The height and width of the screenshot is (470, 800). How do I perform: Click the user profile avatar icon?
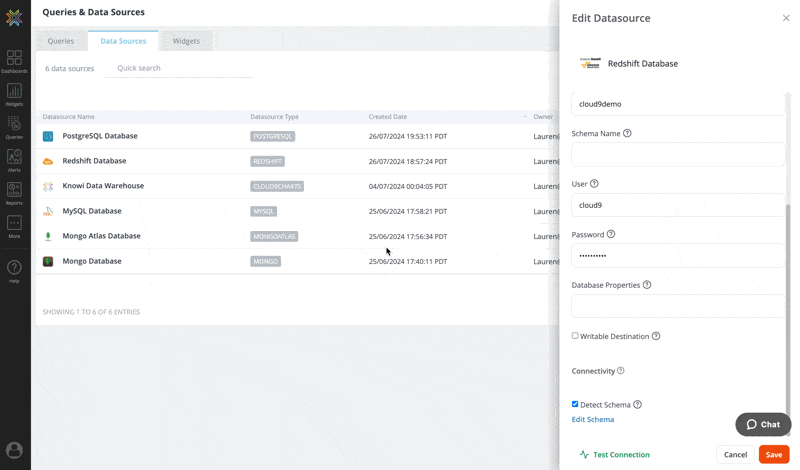pos(14,451)
